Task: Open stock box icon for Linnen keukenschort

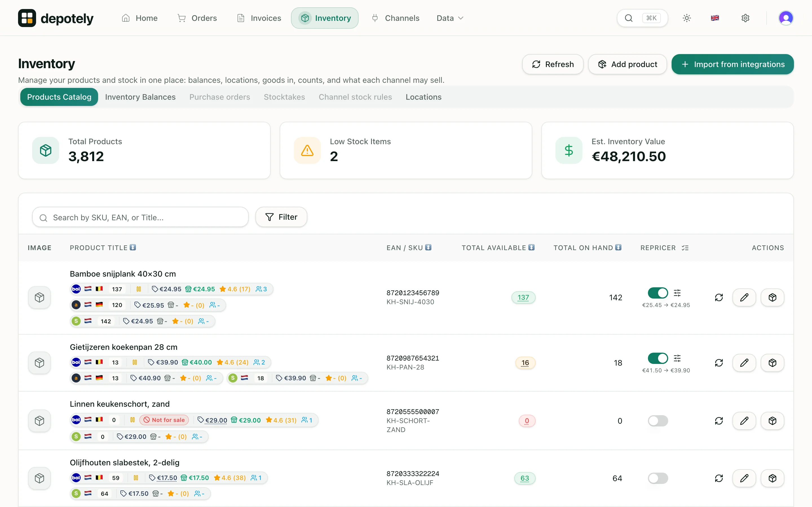Action: [772, 421]
